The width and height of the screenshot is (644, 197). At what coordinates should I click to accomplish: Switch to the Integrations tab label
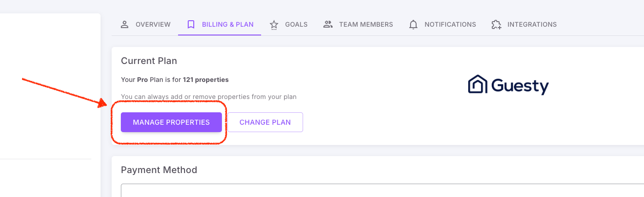(x=532, y=24)
